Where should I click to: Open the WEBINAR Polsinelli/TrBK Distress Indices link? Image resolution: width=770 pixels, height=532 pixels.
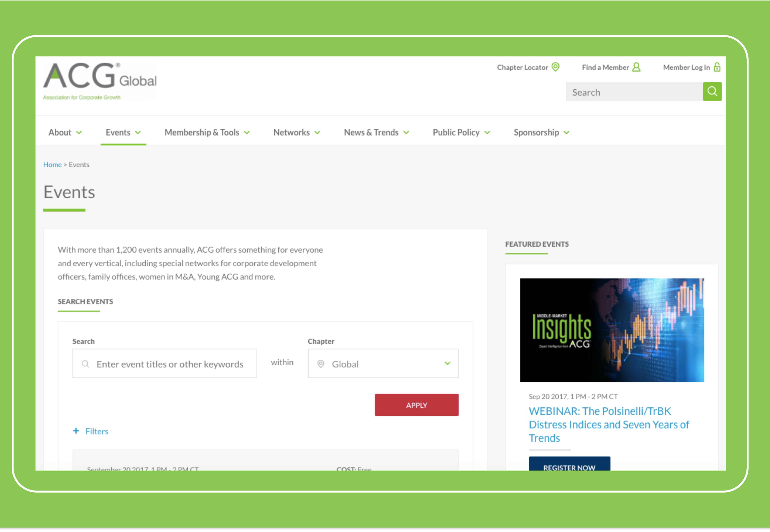(x=609, y=424)
